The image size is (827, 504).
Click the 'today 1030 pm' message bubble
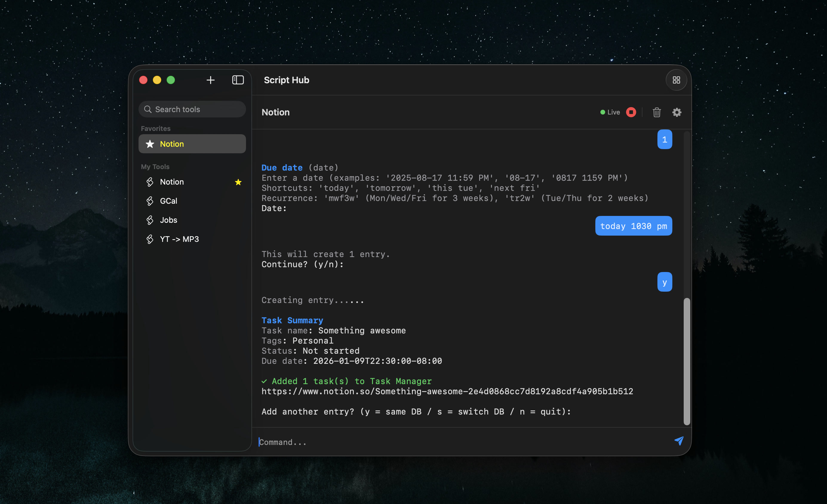(633, 226)
